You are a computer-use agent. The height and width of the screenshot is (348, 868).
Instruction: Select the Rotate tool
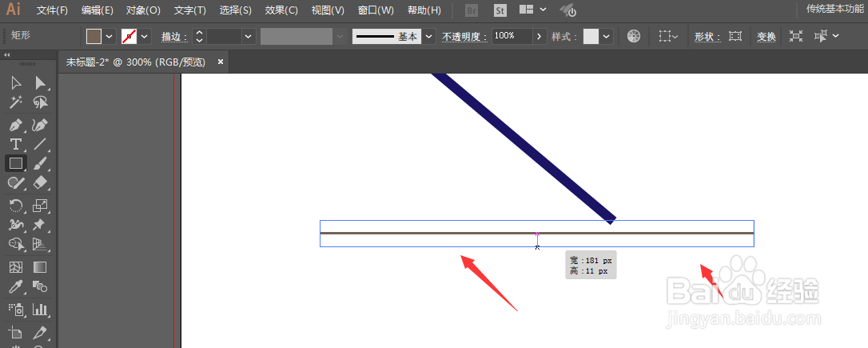pyautogui.click(x=16, y=206)
